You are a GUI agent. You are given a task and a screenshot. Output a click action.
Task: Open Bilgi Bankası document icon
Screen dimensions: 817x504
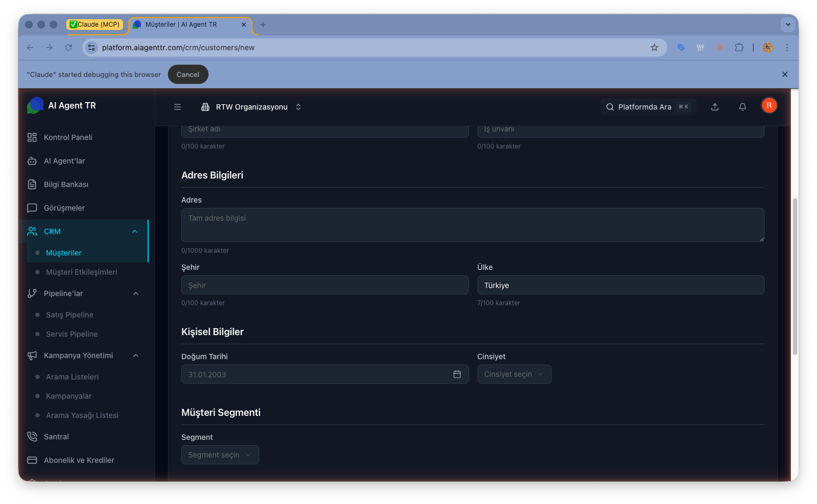click(32, 184)
